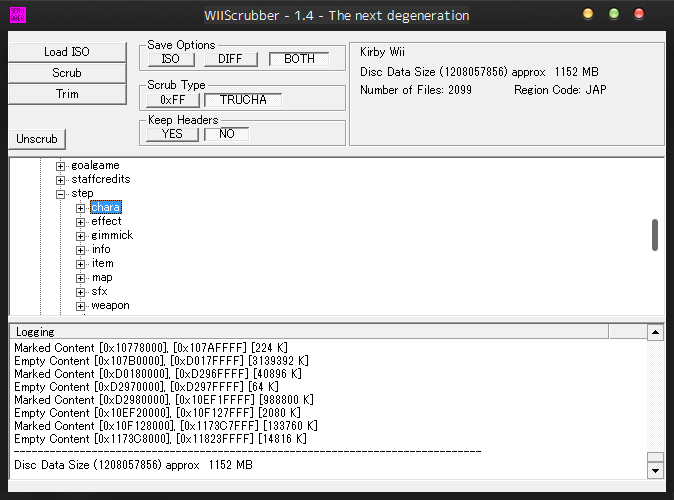Select the step tree item
Viewport: 674px width, 500px height.
click(82, 193)
